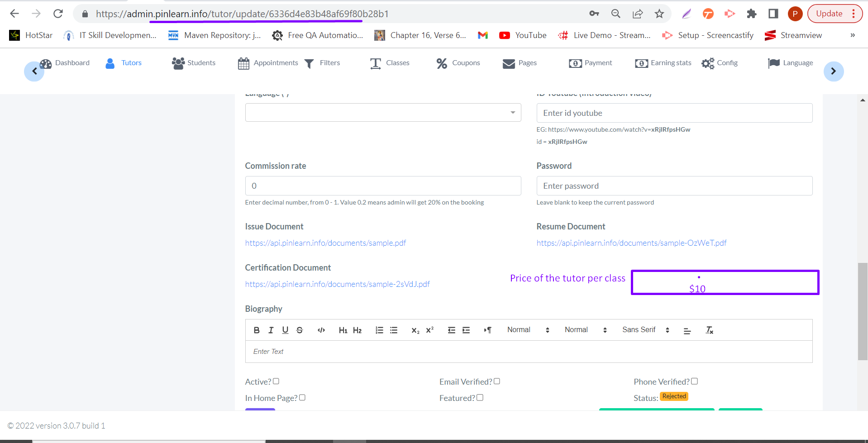Open first Normal size dropdown

pyautogui.click(x=528, y=330)
